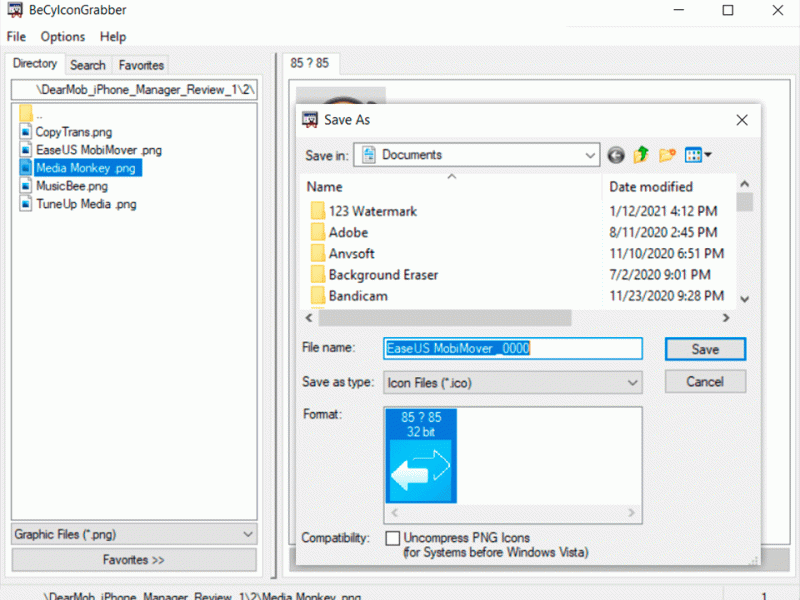Open the Options menu

[x=63, y=37]
